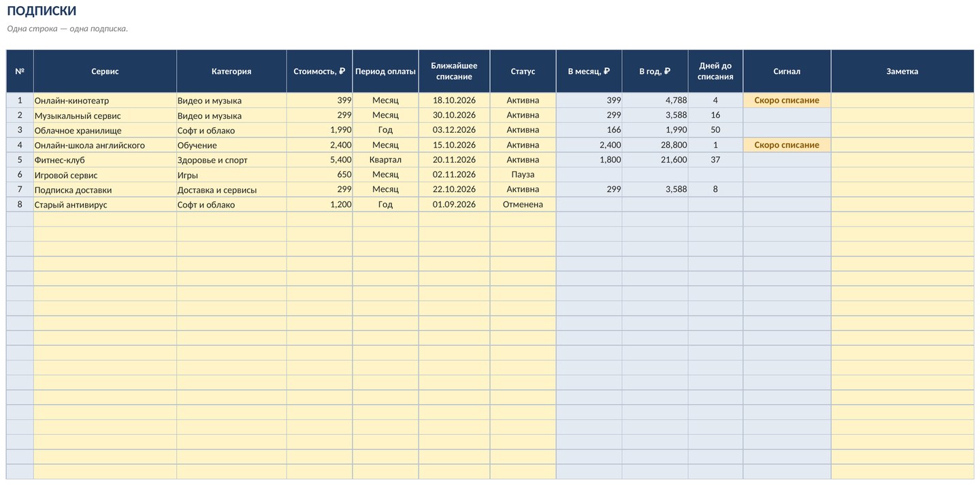Select 'Игры' category cell

coord(231,175)
